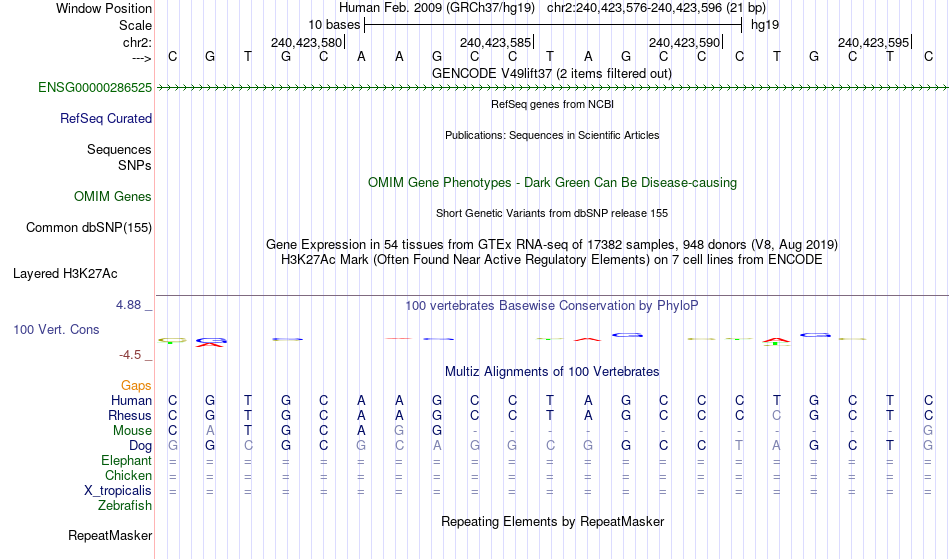The height and width of the screenshot is (559, 950).
Task: Click the green ENSG00000286525 gene arrow line
Action: point(552,88)
